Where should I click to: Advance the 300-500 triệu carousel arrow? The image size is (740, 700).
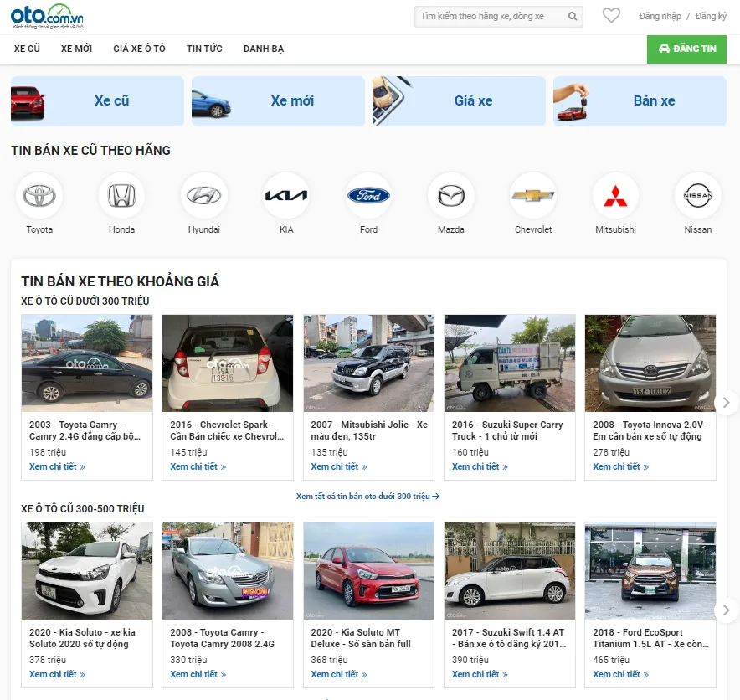click(726, 610)
